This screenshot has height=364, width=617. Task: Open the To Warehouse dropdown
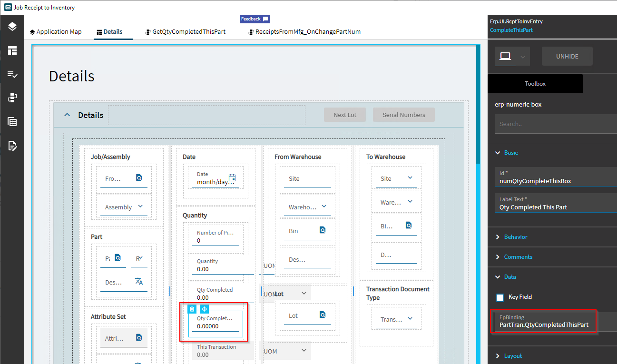[410, 202]
